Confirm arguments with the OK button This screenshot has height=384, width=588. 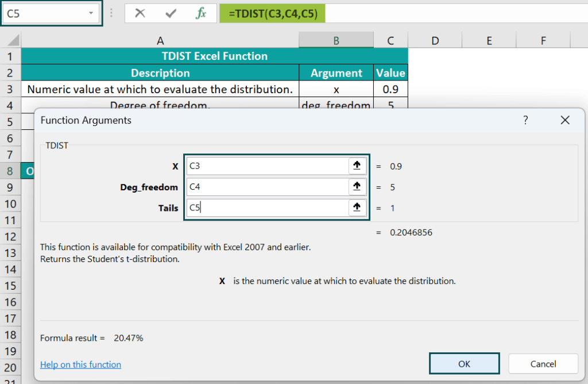click(464, 363)
